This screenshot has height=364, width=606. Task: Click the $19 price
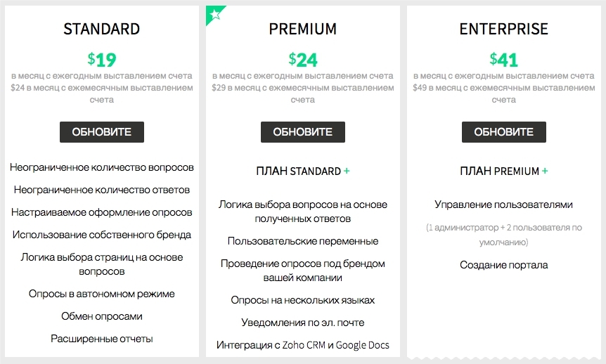pos(102,59)
